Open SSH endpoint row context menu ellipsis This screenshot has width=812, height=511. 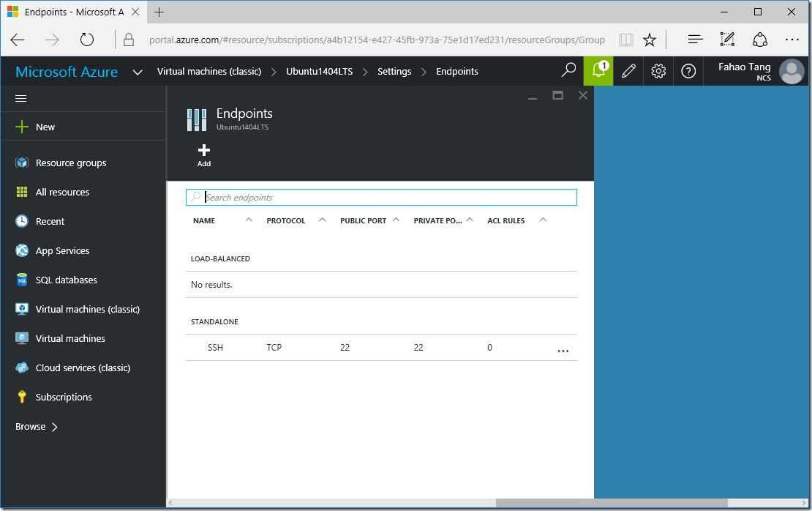(563, 351)
